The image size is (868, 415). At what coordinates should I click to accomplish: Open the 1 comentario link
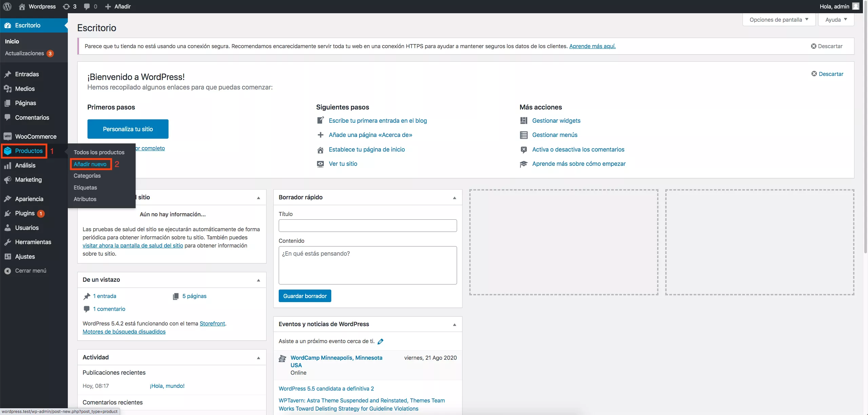(109, 309)
